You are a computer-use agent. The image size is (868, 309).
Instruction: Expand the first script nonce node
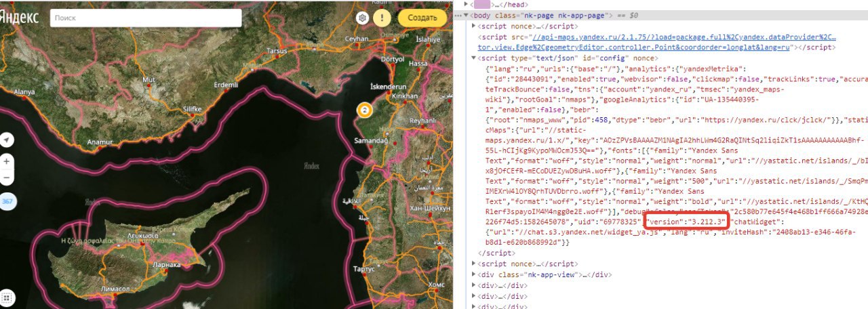click(474, 26)
